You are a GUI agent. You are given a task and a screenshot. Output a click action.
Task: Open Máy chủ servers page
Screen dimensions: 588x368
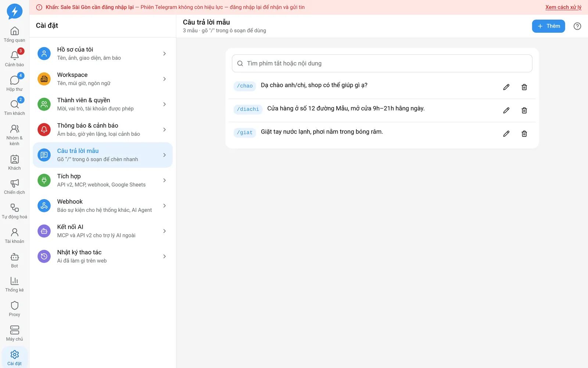click(15, 333)
